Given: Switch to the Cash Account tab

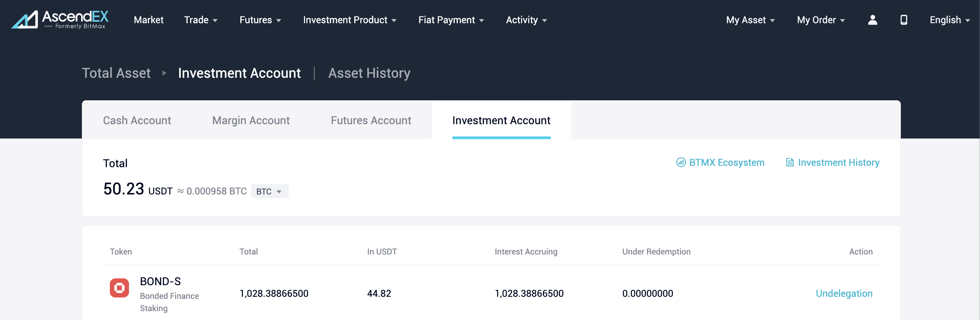Looking at the screenshot, I should [x=137, y=120].
